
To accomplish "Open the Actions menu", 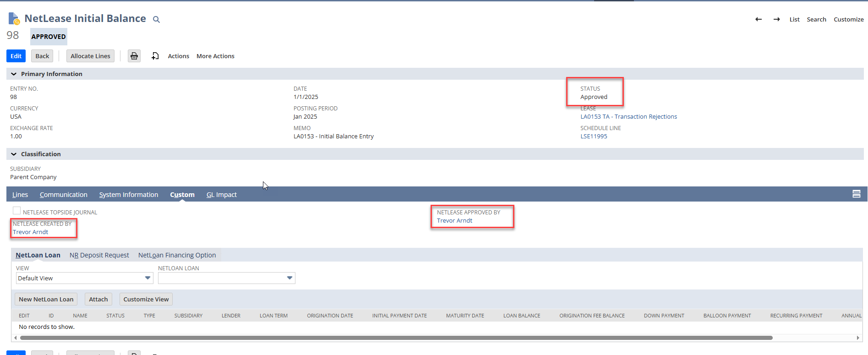I will tap(178, 56).
